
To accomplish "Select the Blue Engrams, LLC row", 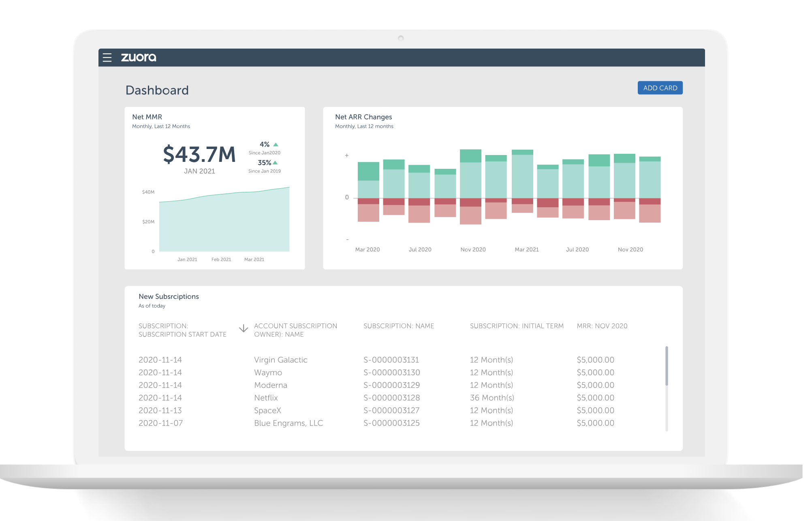I will click(x=288, y=423).
